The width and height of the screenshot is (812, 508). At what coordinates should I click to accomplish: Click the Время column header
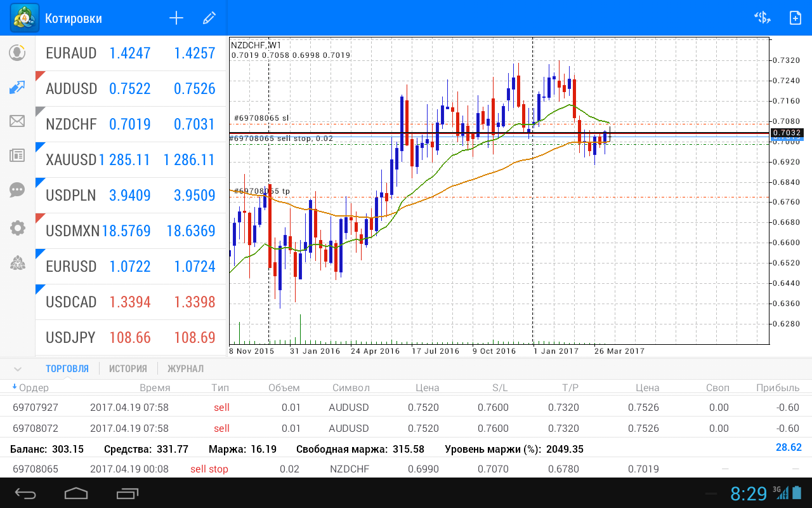coord(155,387)
